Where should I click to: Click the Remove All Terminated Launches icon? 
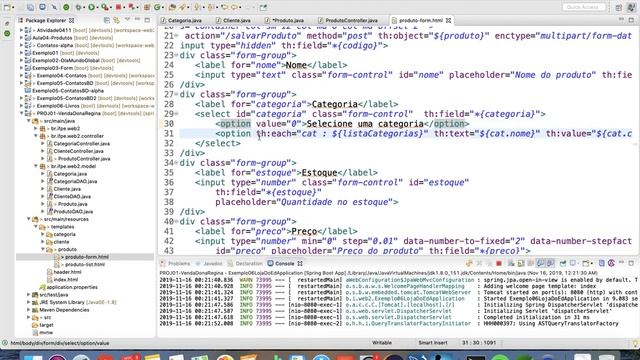[489, 264]
